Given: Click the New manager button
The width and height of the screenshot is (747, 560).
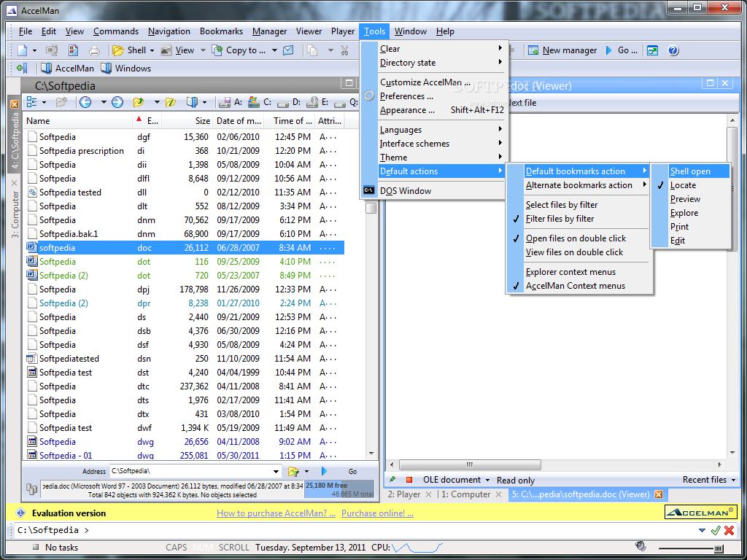Looking at the screenshot, I should (x=562, y=50).
